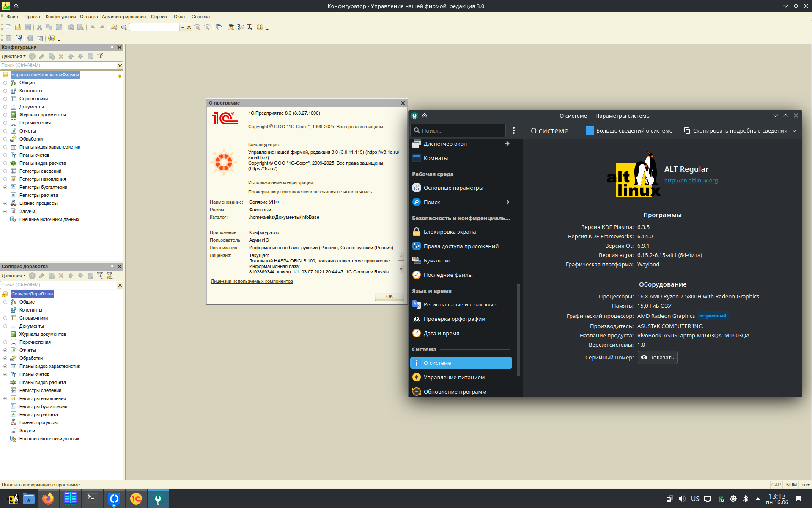Open the windows list toolbar icon
This screenshot has height=508, width=812.
pyautogui.click(x=219, y=27)
